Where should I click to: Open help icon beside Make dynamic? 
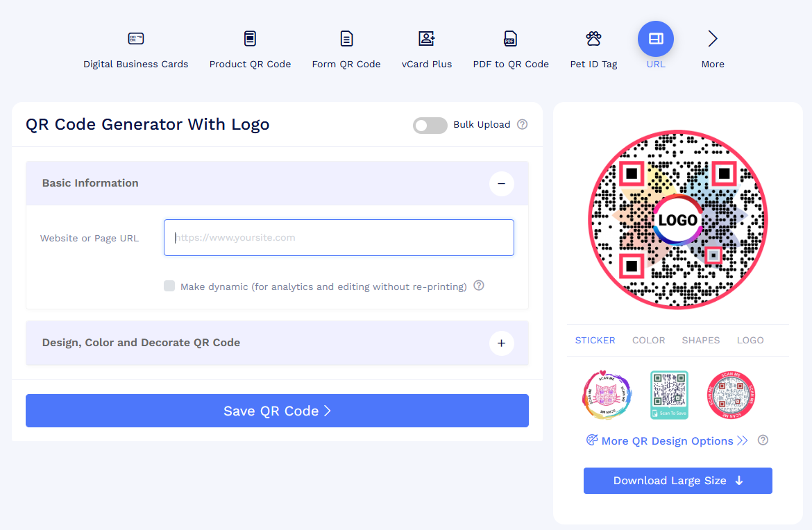479,285
